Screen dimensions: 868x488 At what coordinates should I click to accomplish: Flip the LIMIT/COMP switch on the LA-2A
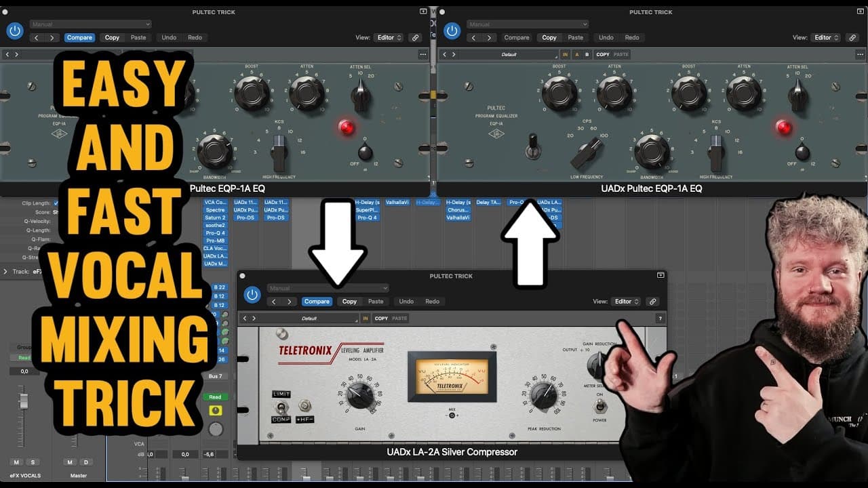pos(281,407)
